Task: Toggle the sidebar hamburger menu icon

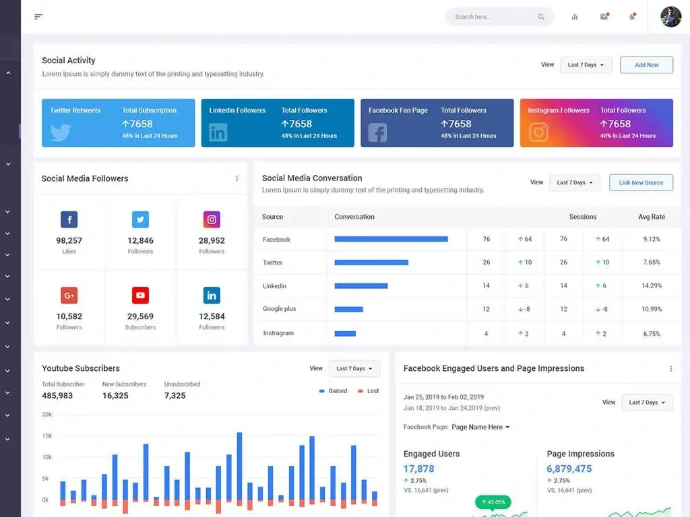Action: pyautogui.click(x=38, y=16)
